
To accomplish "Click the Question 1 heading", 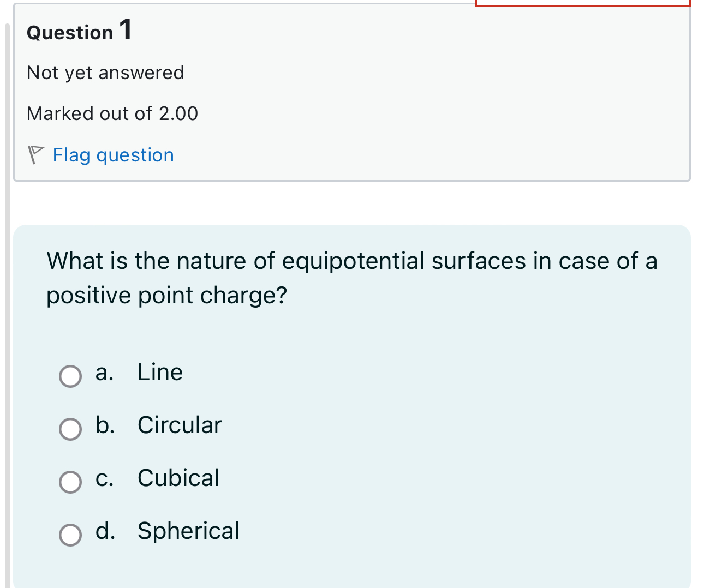I will tap(78, 31).
